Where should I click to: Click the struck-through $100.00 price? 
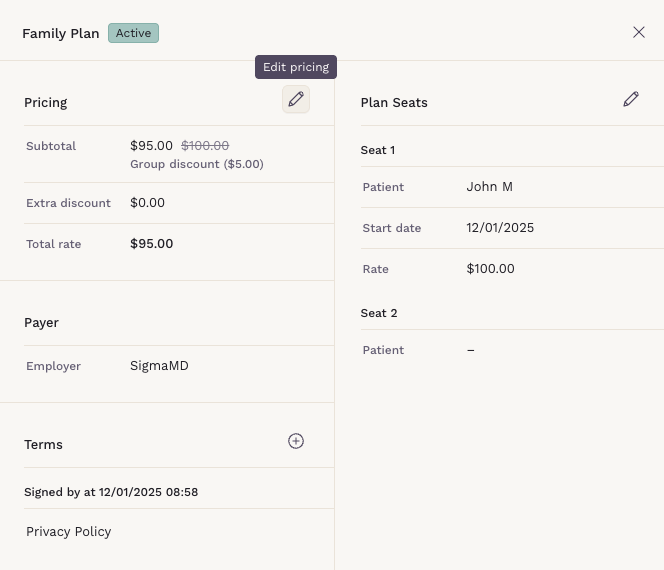tap(205, 146)
